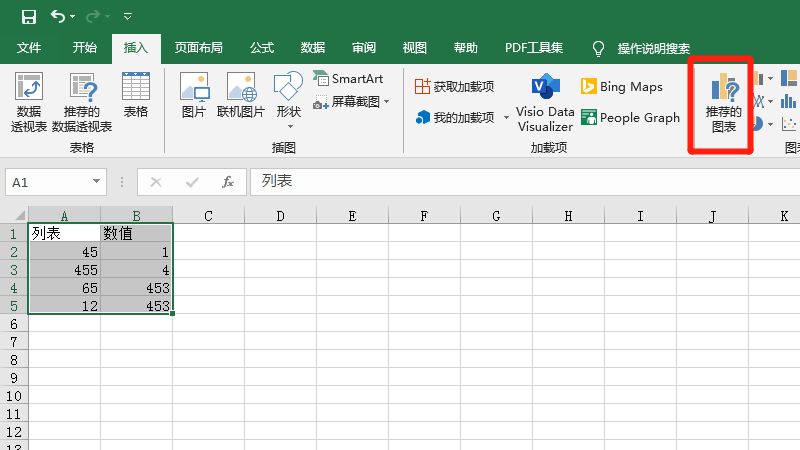The height and width of the screenshot is (450, 800).
Task: Click 我的加载项 button
Action: pyautogui.click(x=455, y=118)
